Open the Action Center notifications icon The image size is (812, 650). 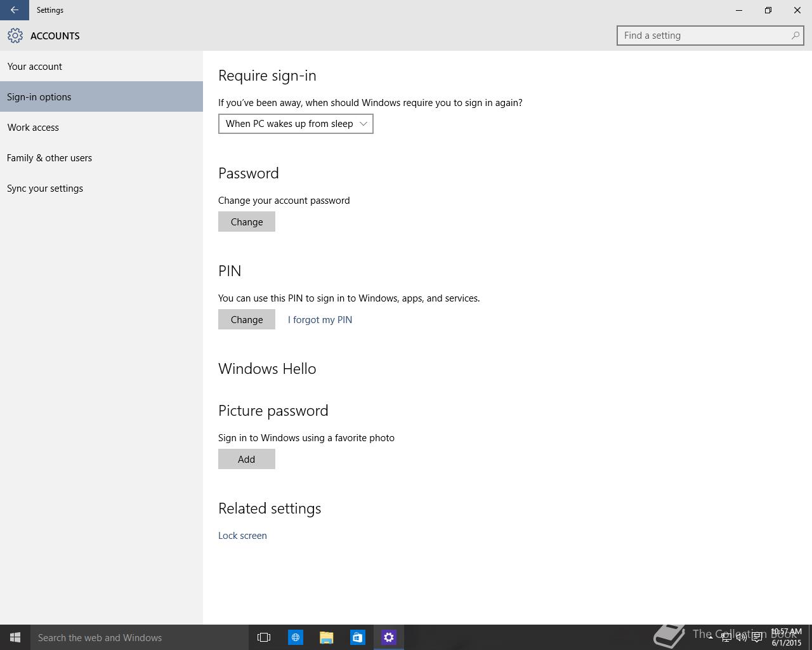coord(757,638)
